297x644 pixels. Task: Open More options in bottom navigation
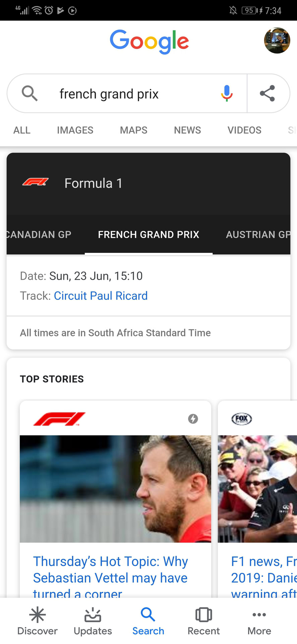(x=259, y=621)
